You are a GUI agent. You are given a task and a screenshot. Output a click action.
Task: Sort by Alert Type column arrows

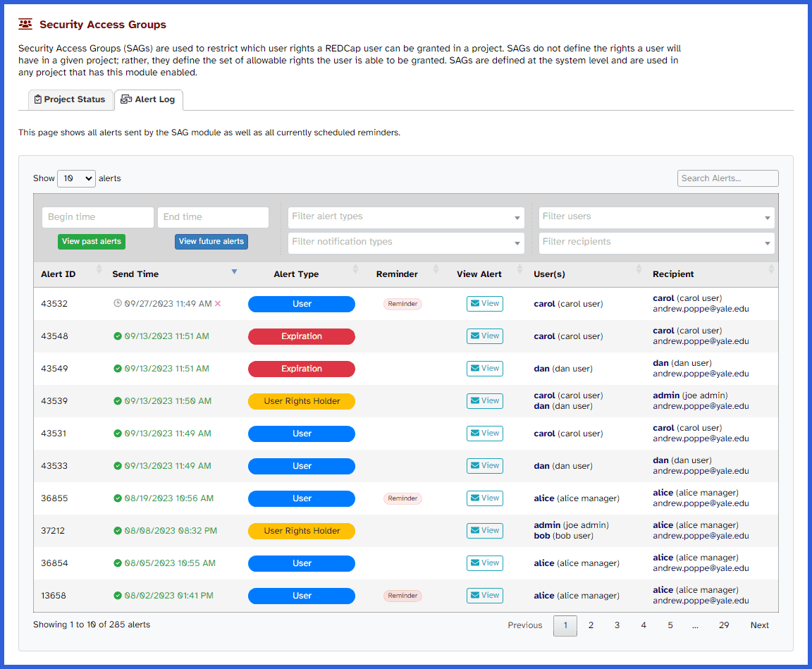355,269
